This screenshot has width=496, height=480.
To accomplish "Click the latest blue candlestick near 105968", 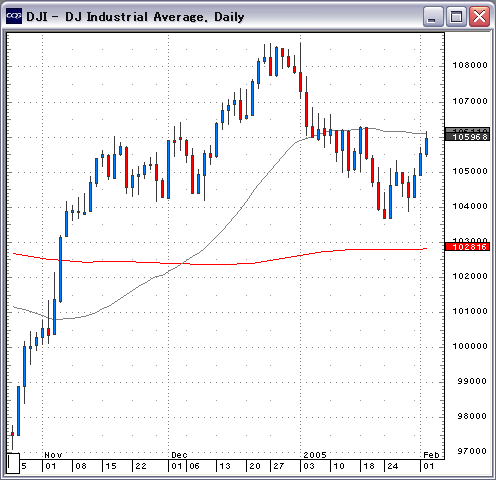I will (x=427, y=146).
